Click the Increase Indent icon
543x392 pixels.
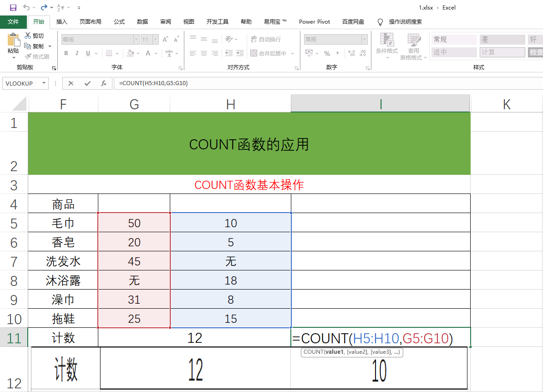pyautogui.click(x=240, y=53)
